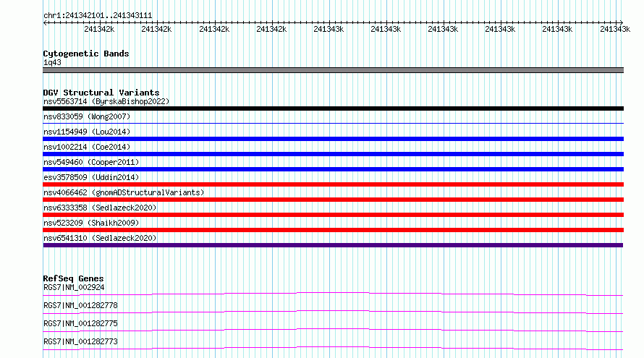Click the red esv3578509 variant bar
644x358 pixels.
pyautogui.click(x=333, y=184)
